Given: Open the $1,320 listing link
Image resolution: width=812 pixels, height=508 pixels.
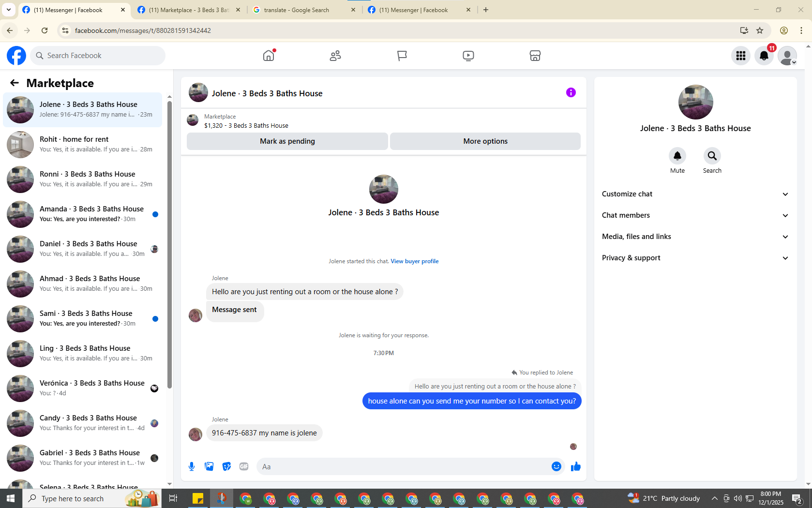Looking at the screenshot, I should (246, 126).
